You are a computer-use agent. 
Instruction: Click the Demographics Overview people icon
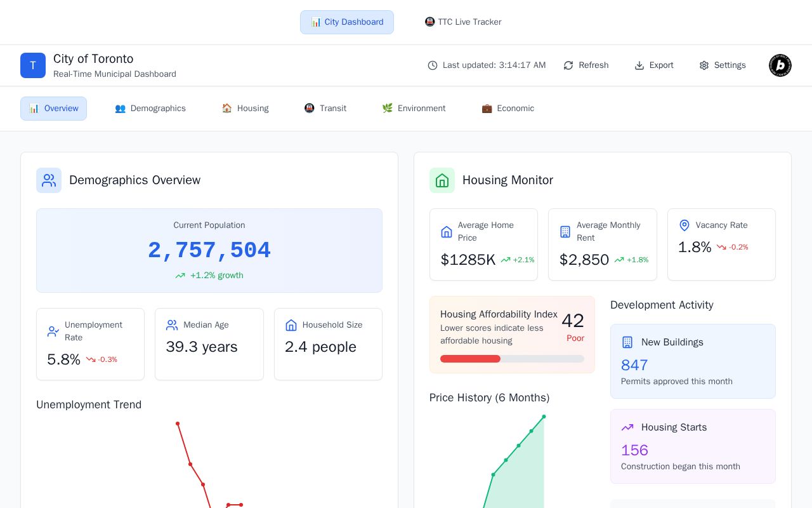49,180
